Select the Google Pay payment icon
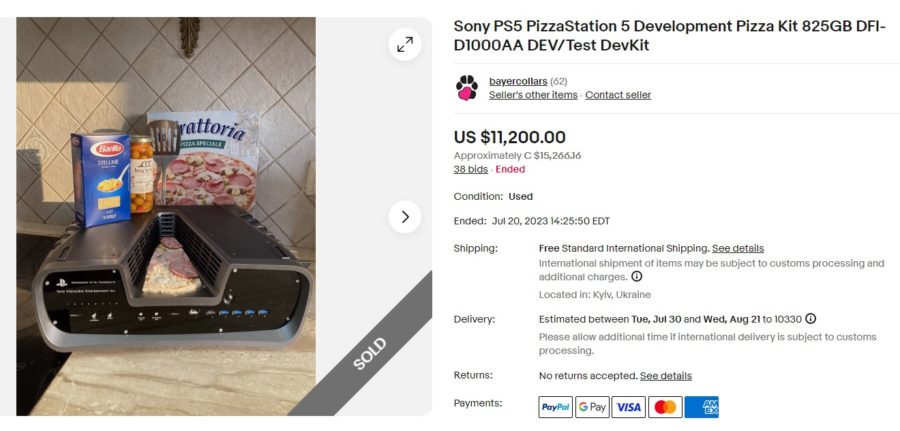Image resolution: width=900 pixels, height=431 pixels. point(592,407)
